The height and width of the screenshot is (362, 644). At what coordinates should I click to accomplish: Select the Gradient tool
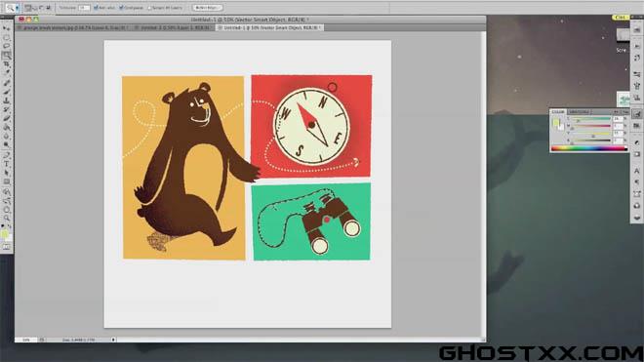point(6,128)
